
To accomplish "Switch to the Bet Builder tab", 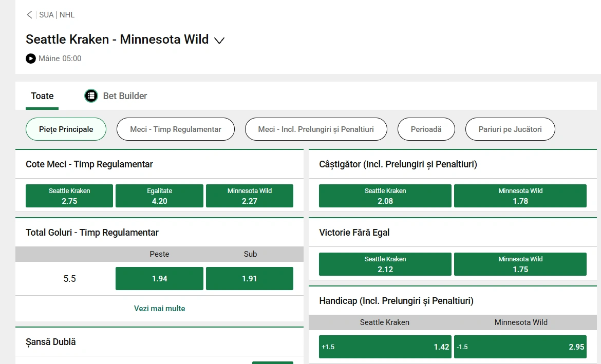I will click(x=116, y=95).
